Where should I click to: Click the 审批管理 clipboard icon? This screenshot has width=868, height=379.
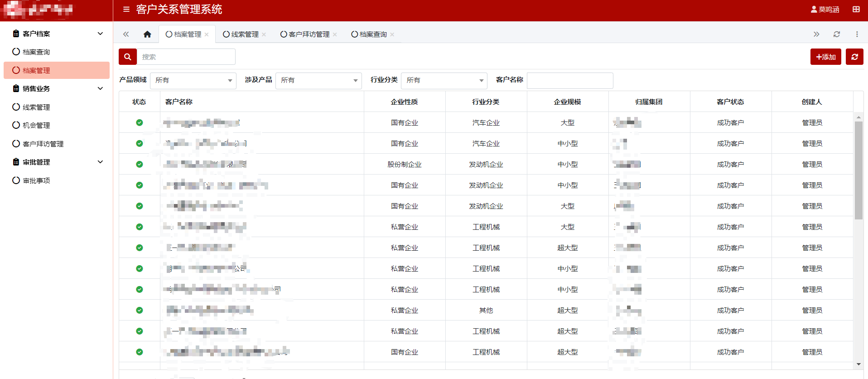pos(16,162)
